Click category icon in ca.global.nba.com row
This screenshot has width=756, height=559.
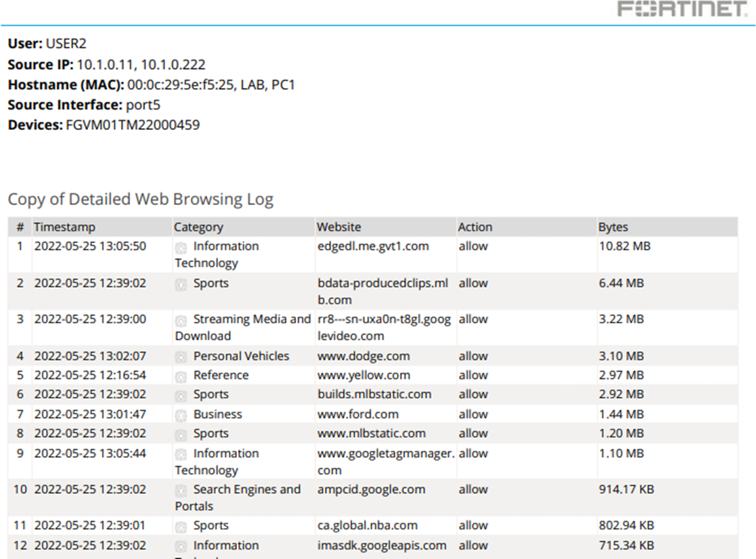pyautogui.click(x=181, y=527)
